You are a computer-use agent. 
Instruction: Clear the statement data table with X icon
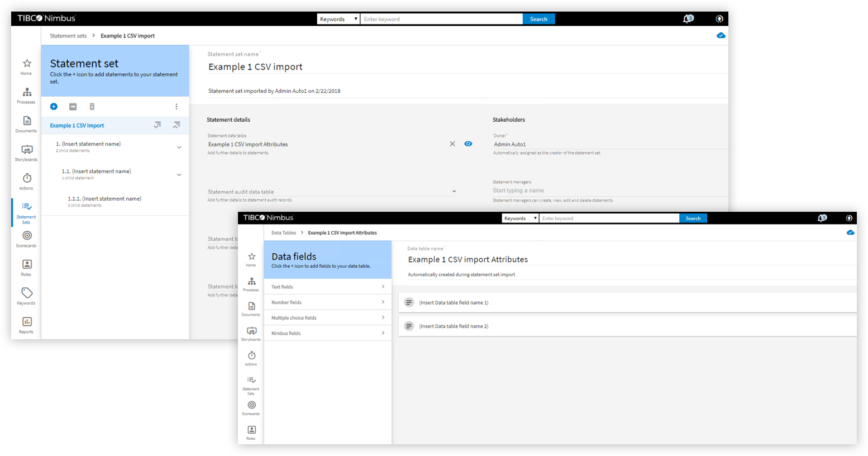click(x=452, y=144)
